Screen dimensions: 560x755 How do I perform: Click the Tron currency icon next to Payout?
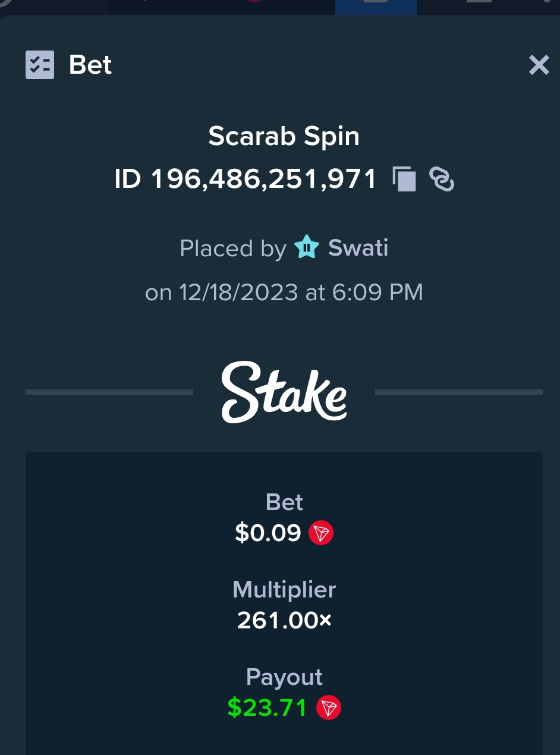[x=329, y=708]
